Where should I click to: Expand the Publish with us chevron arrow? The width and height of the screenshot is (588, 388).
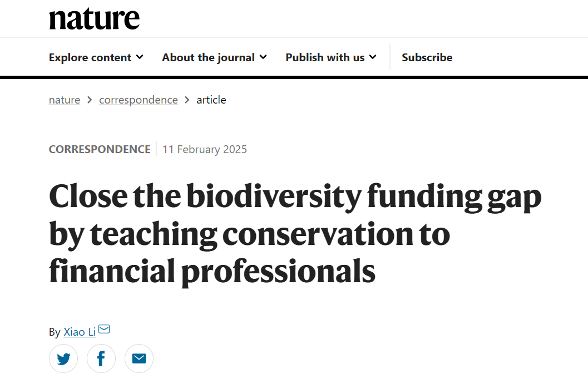[x=373, y=57]
